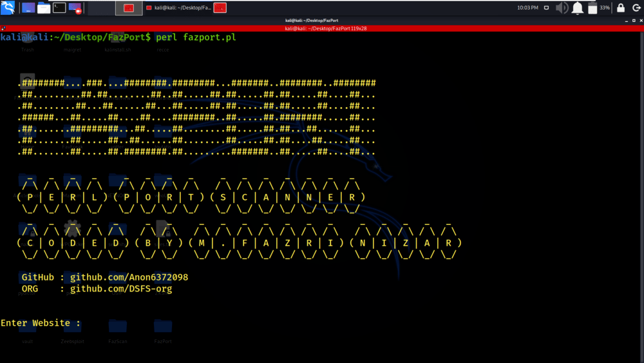Open the Kali applications menu
The height and width of the screenshot is (363, 644).
pos(8,7)
